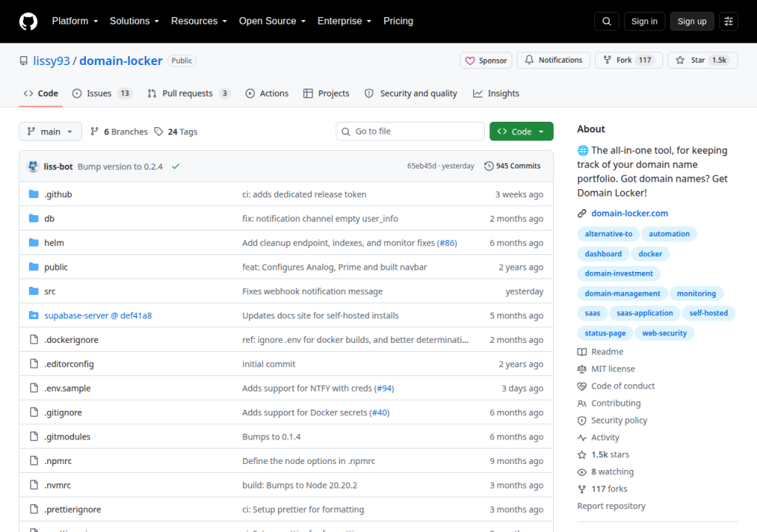Screen dimensions: 757x532
Task: Expand the Open Source menu
Action: pyautogui.click(x=272, y=21)
